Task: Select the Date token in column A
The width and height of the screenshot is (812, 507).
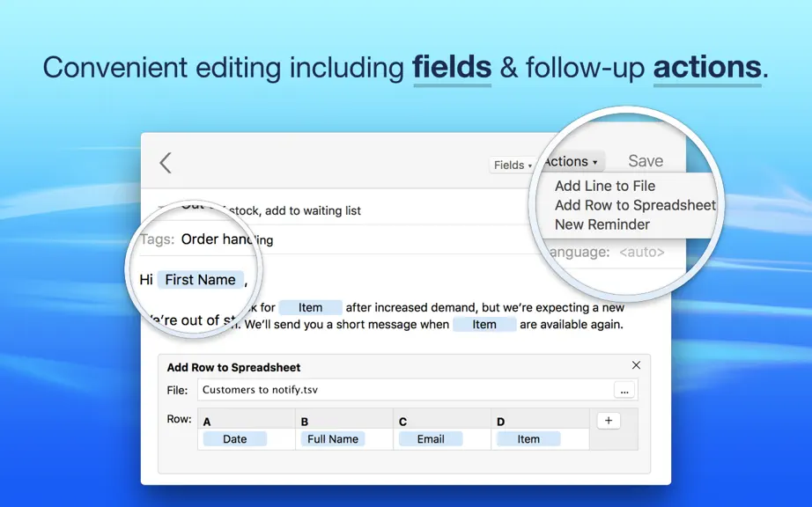Action: click(234, 439)
